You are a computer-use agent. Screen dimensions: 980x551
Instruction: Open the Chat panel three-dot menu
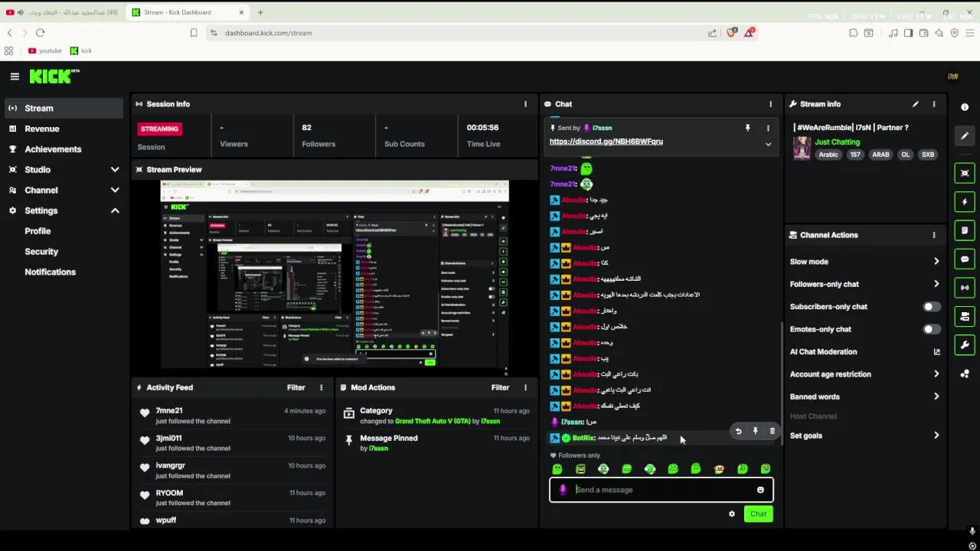point(770,104)
